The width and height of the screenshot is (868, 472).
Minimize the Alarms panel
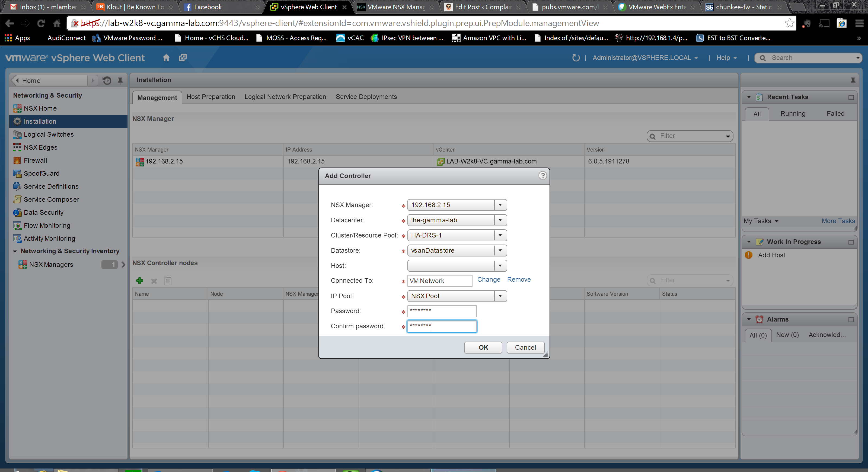(x=851, y=319)
